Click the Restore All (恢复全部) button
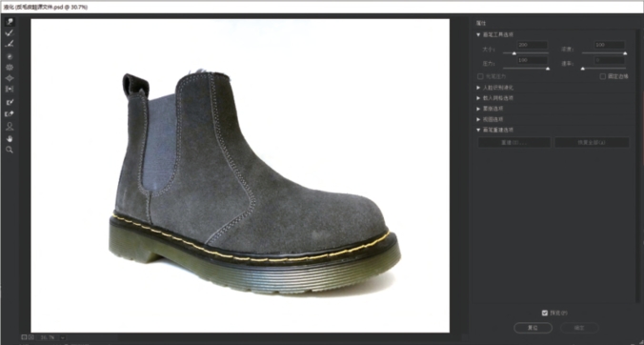This screenshot has width=644, height=345. pyautogui.click(x=592, y=143)
